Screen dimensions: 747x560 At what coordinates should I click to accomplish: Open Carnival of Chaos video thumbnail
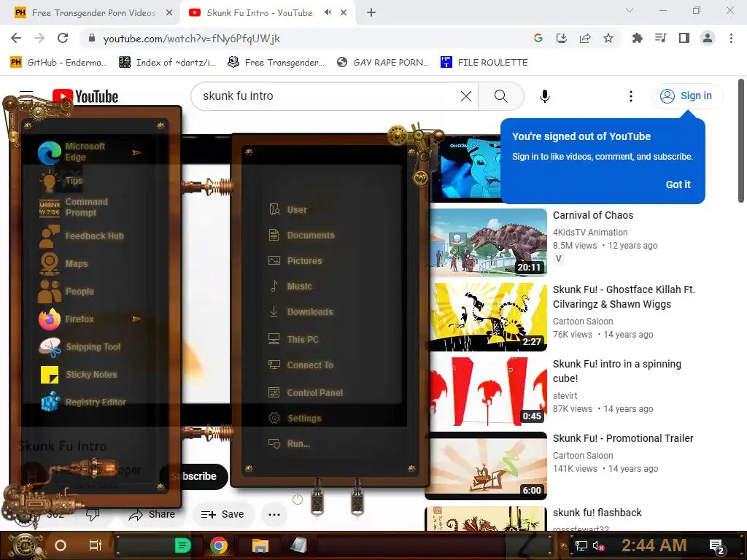488,242
